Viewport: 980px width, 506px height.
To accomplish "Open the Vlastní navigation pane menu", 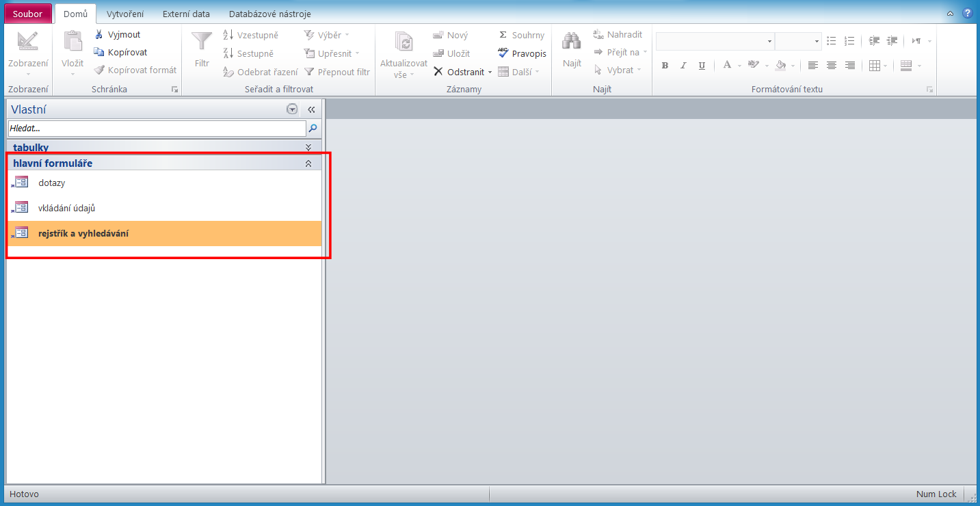I will 292,109.
